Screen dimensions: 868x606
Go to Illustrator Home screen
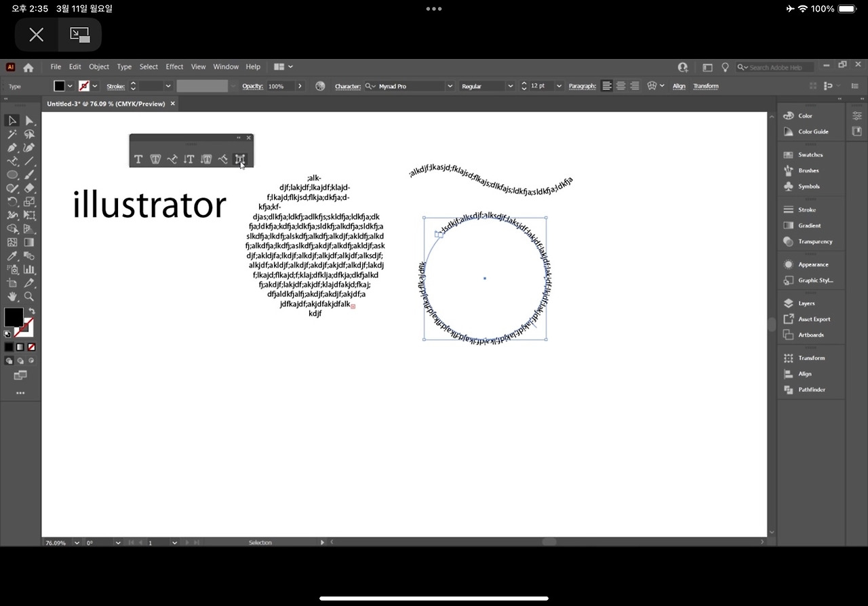pos(28,67)
